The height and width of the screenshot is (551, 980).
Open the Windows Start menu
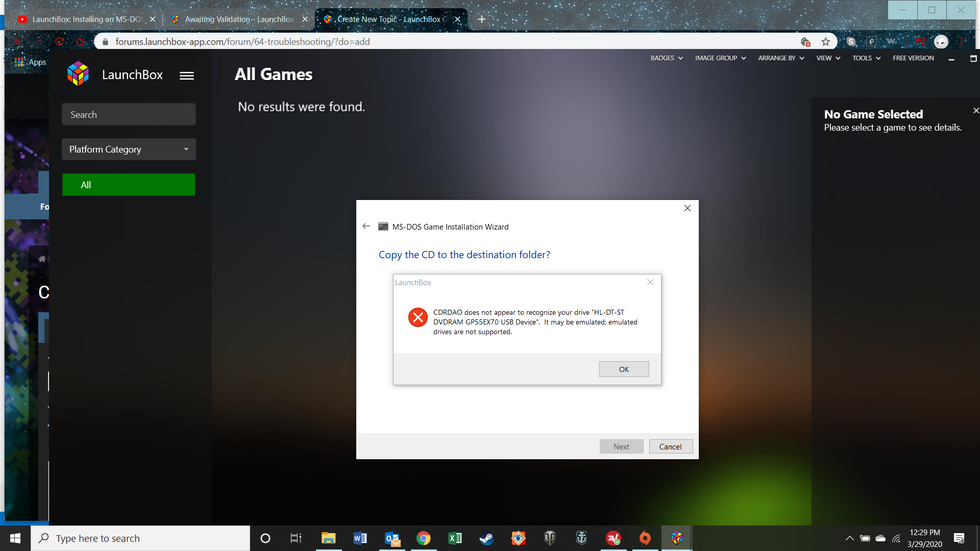tap(15, 538)
